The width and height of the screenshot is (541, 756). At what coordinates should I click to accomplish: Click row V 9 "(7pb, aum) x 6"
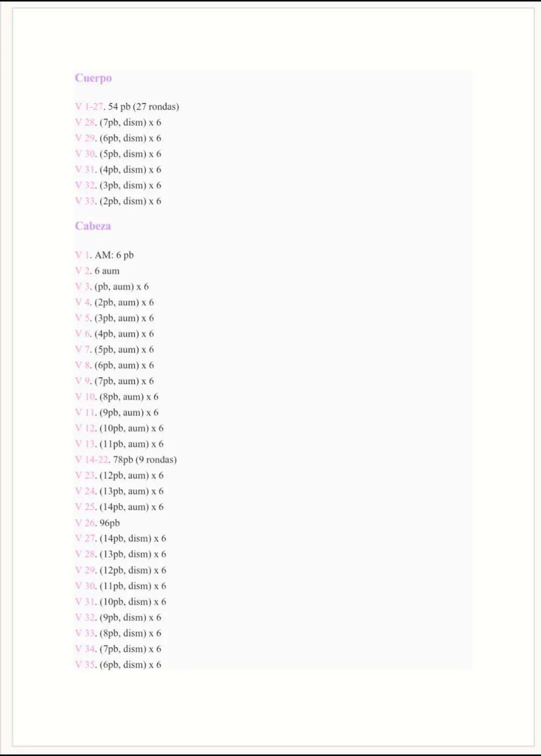124,381
